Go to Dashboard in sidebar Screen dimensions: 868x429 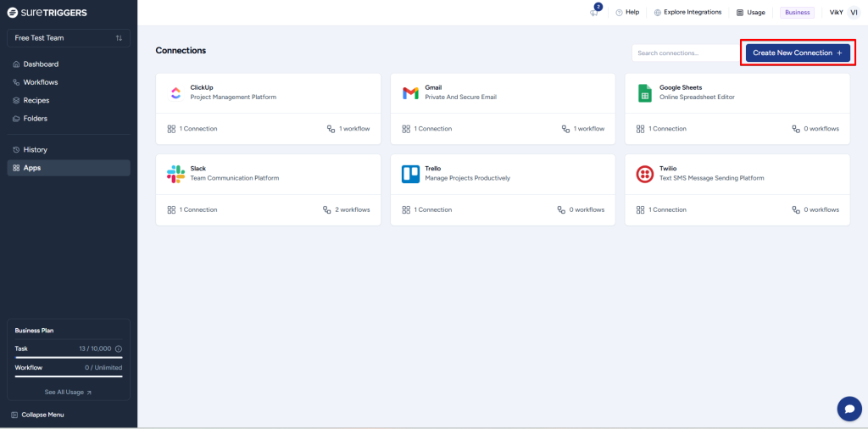pyautogui.click(x=41, y=64)
